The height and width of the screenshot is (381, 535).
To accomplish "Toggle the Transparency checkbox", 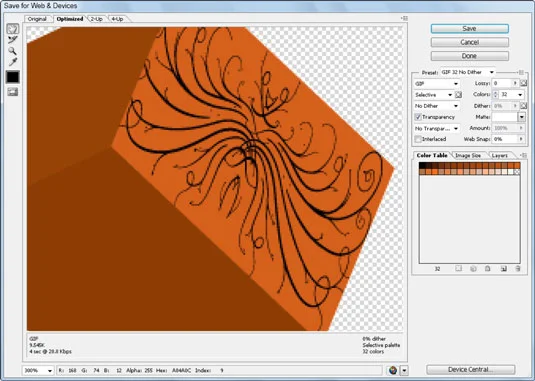I will coord(418,117).
